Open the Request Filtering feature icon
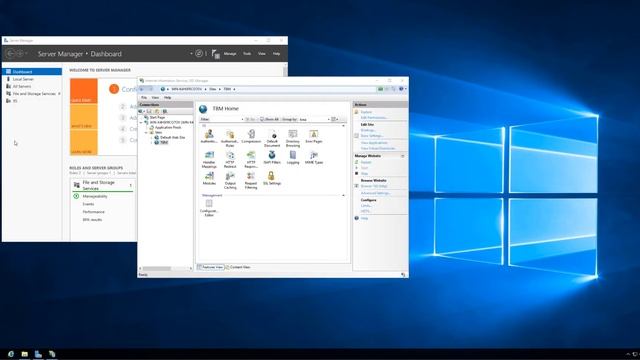 click(251, 180)
